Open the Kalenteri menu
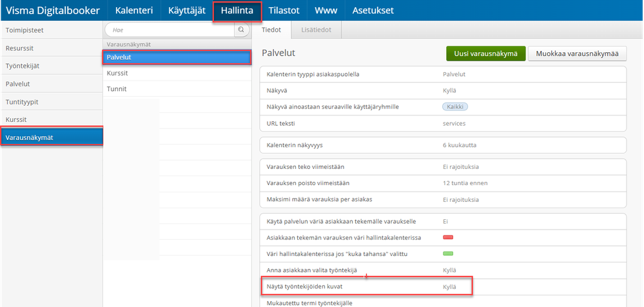The width and height of the screenshot is (644, 307). point(134,10)
